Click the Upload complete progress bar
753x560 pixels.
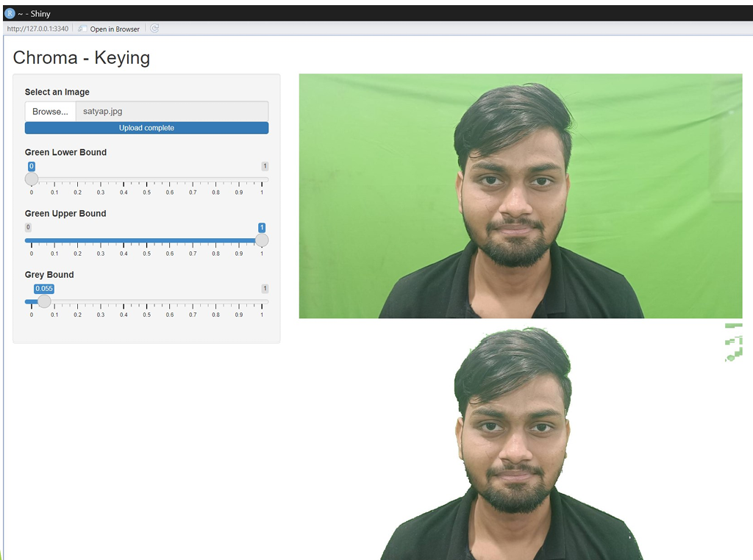(x=146, y=127)
